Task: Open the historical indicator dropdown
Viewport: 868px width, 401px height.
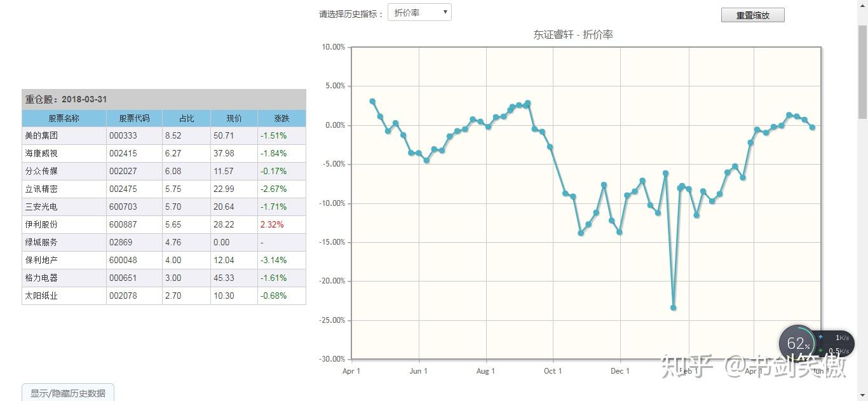Action: click(x=419, y=13)
